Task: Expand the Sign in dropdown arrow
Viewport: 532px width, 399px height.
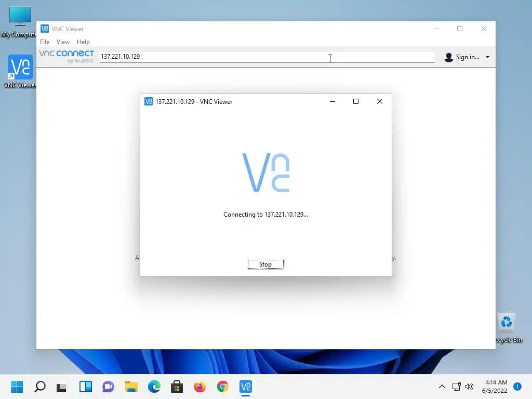Action: click(x=487, y=57)
